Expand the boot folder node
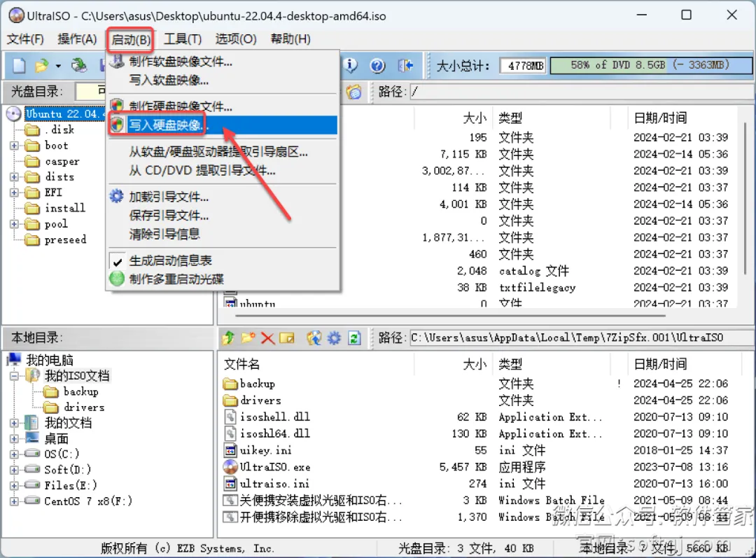This screenshot has width=756, height=558. pos(15,146)
